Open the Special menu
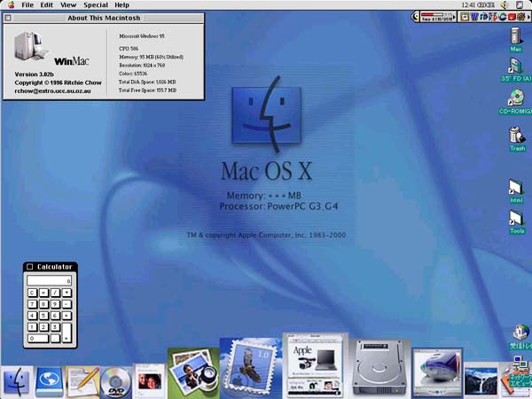This screenshot has width=532, height=399. [96, 5]
